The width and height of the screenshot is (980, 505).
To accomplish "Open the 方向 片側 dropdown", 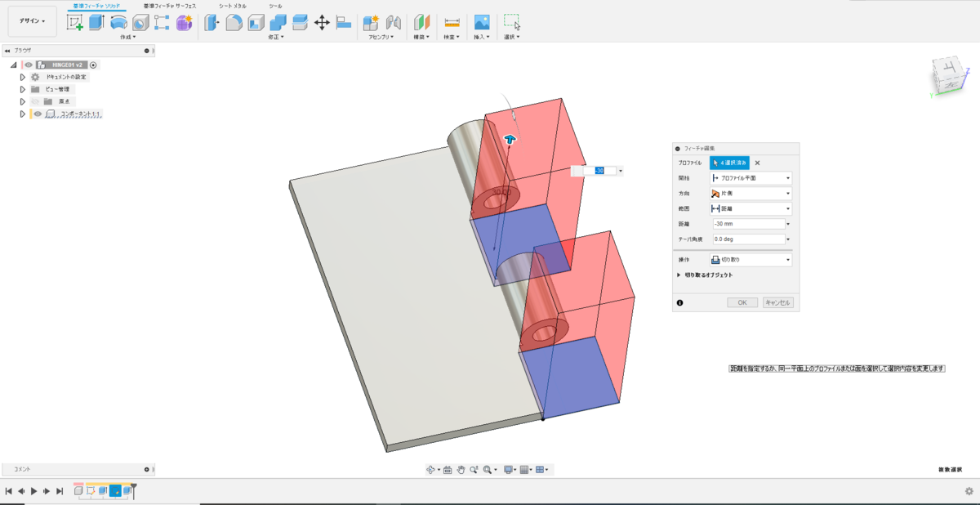I will click(x=751, y=194).
